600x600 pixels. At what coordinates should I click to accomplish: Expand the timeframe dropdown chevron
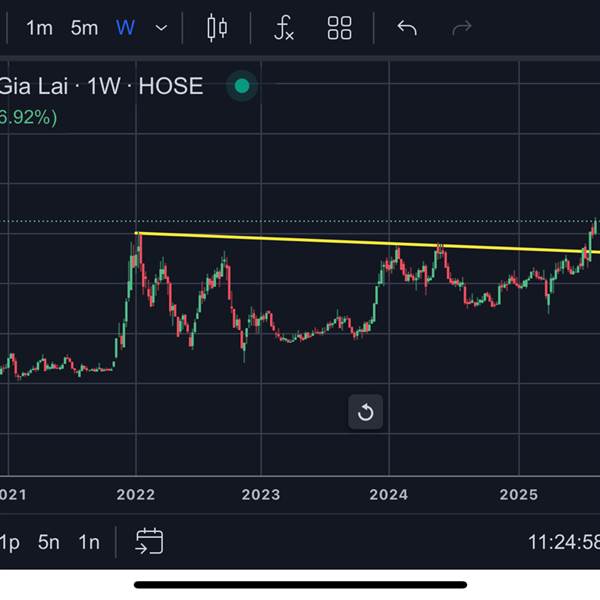click(161, 28)
